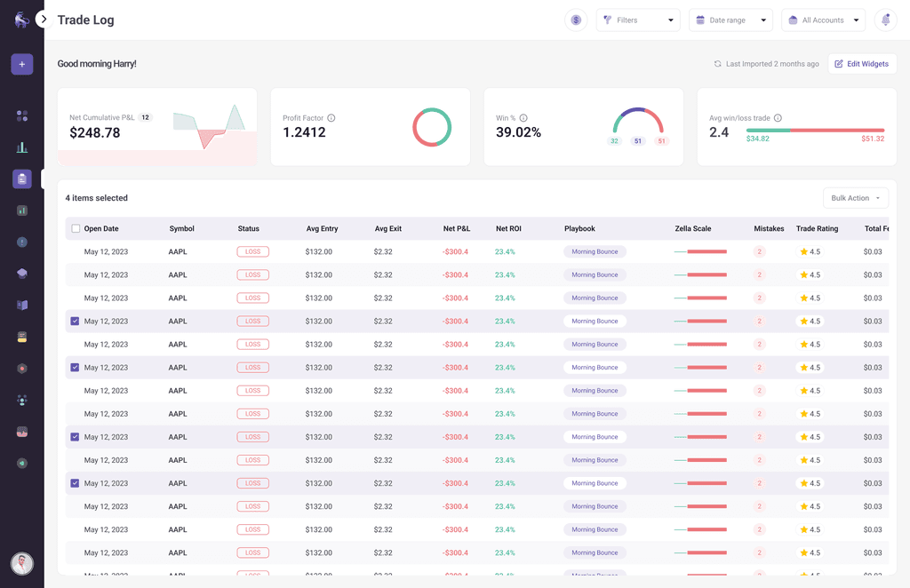
Task: Open the red hexagon sidebar icon
Action: (x=22, y=369)
